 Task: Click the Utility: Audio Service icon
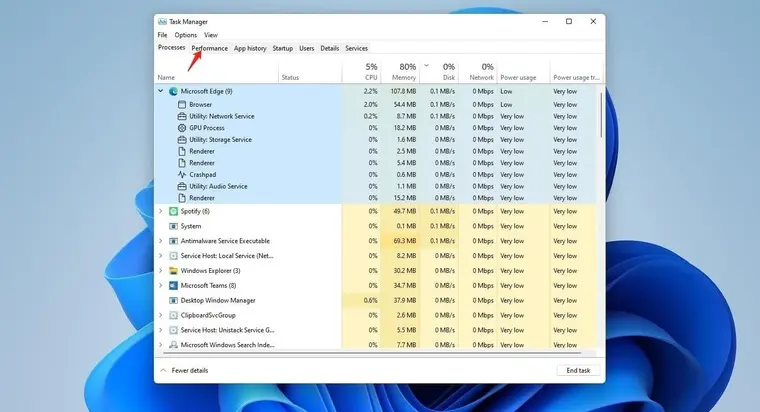tap(182, 186)
